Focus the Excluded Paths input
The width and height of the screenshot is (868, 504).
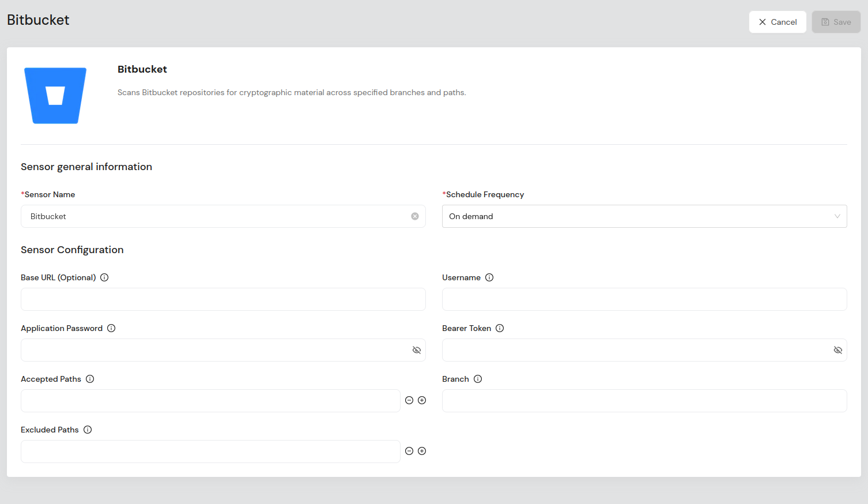pyautogui.click(x=210, y=452)
